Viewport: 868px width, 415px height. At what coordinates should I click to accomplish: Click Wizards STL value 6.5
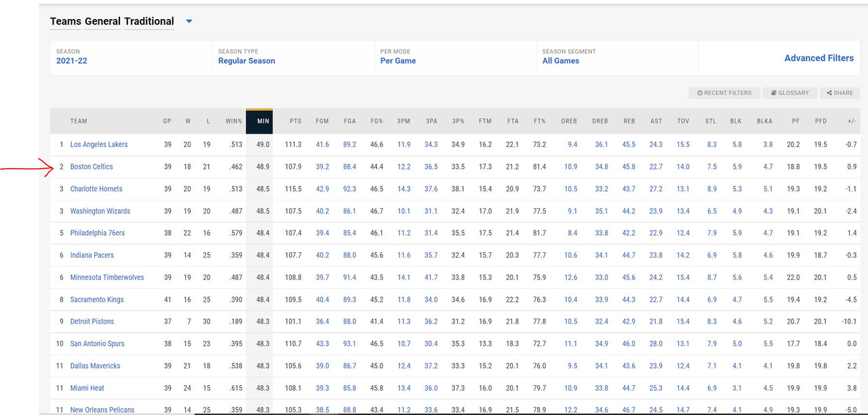pos(712,211)
